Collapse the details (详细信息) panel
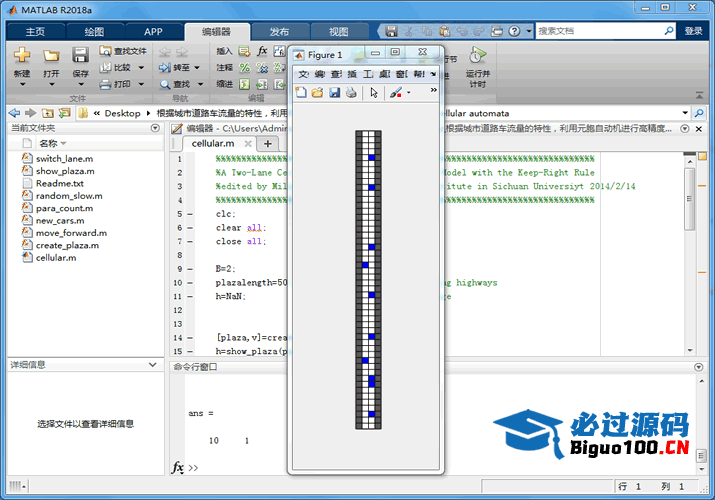This screenshot has width=715, height=500. pos(152,365)
